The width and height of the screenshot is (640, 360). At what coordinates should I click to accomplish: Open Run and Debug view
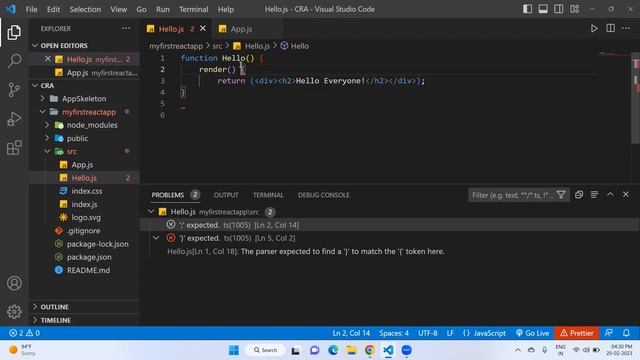pyautogui.click(x=14, y=119)
